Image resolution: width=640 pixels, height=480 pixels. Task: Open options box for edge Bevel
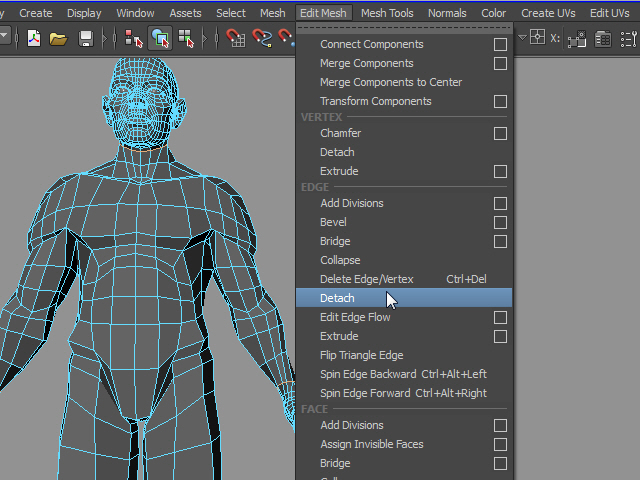(500, 223)
